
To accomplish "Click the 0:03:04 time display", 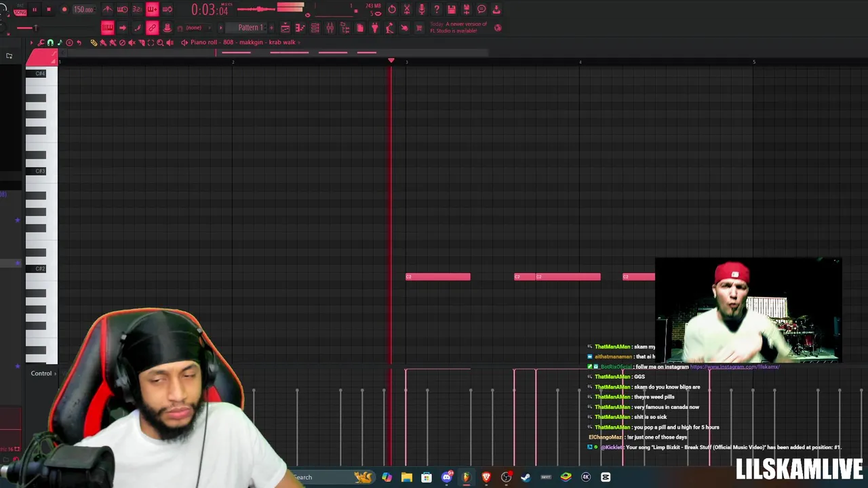I will click(x=209, y=9).
